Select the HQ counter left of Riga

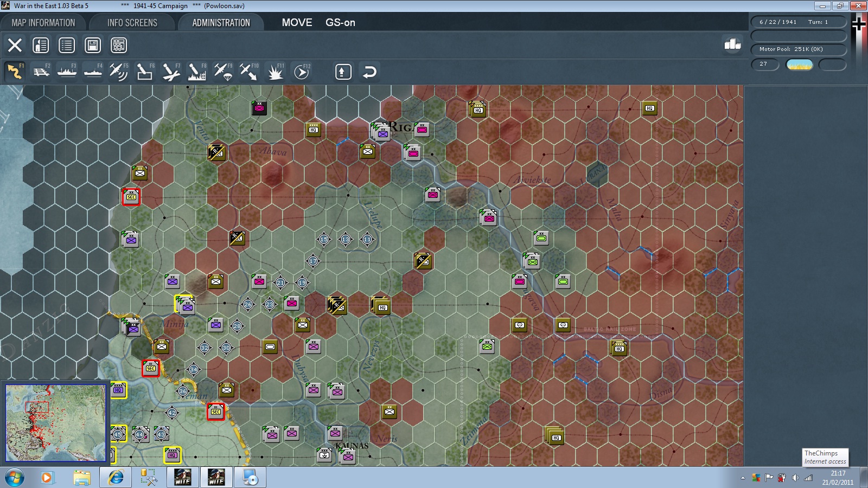tap(314, 130)
